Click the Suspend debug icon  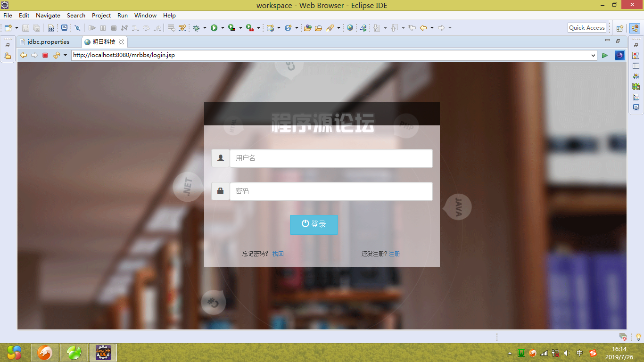(x=103, y=28)
